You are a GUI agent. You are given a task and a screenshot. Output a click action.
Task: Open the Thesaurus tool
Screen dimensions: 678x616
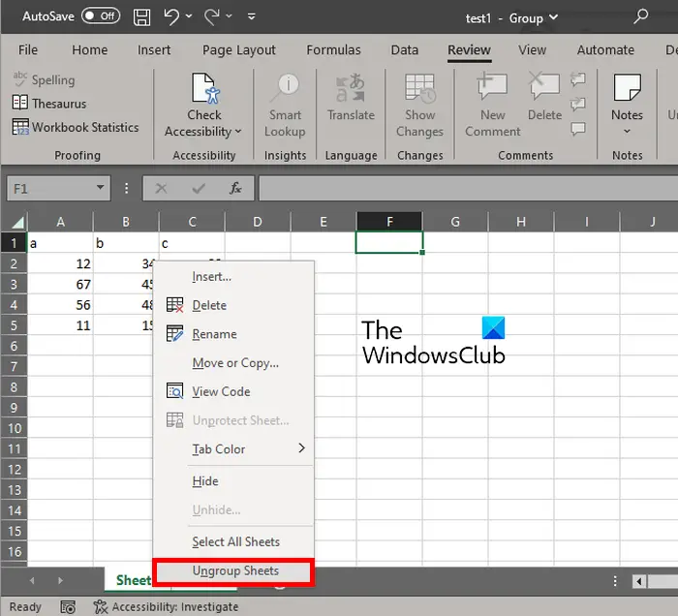48,104
